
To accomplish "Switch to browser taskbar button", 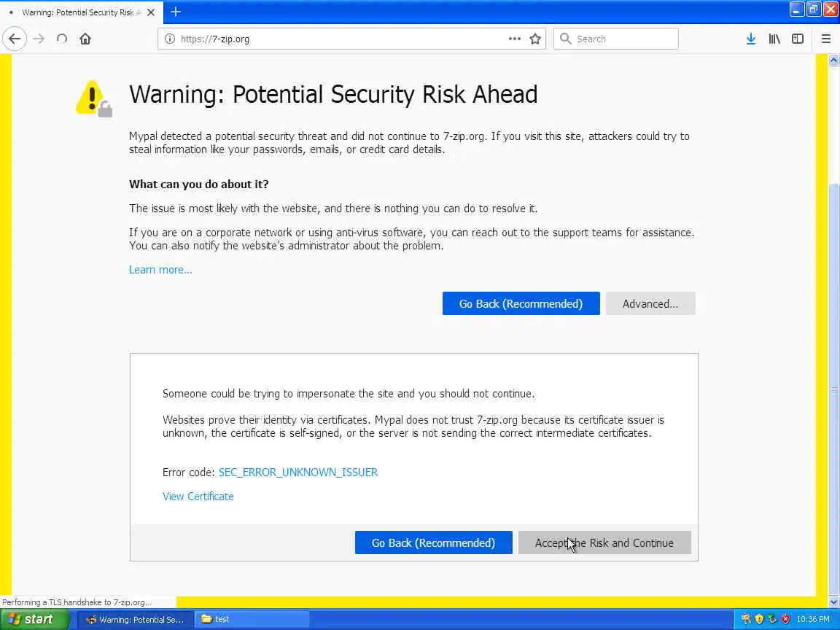I will point(136,619).
